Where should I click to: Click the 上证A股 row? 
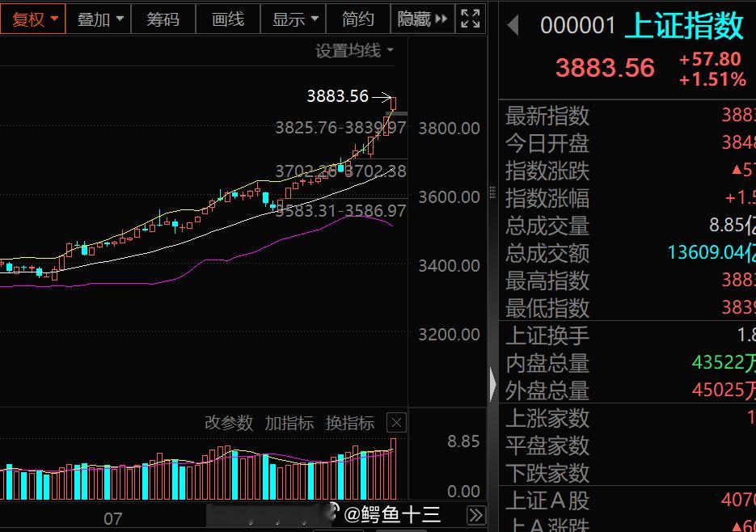tap(627, 500)
